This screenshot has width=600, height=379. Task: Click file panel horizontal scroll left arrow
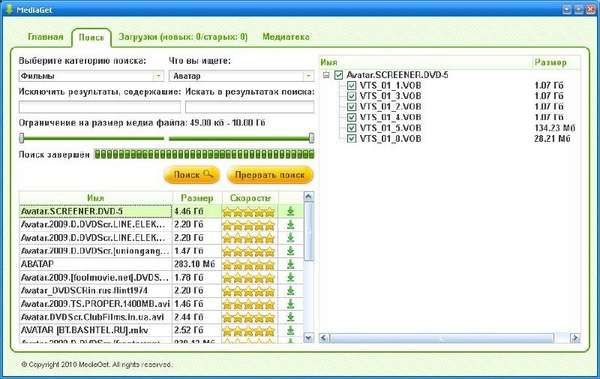click(x=324, y=338)
